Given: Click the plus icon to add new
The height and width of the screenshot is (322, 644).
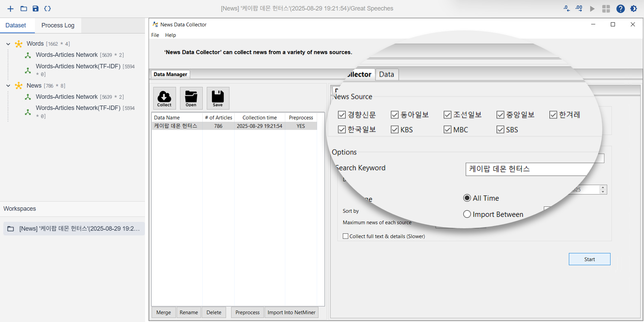Looking at the screenshot, I should (x=10, y=9).
